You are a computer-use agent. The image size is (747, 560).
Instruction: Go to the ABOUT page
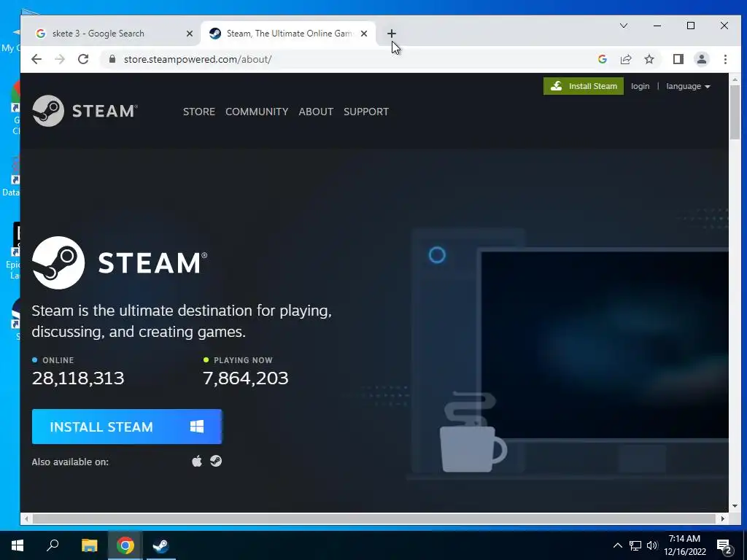point(316,112)
